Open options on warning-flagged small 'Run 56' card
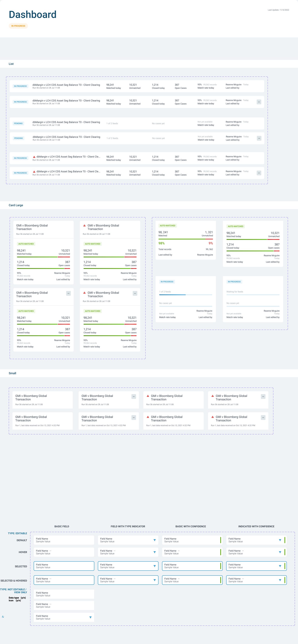Screen dimensions: 298x644 [263, 397]
